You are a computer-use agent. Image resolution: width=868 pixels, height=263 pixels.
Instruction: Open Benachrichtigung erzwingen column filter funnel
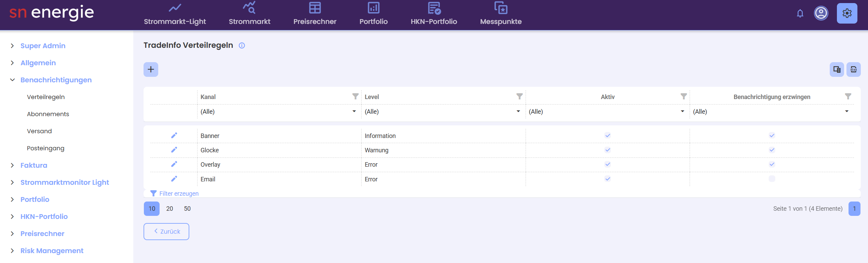tap(848, 97)
